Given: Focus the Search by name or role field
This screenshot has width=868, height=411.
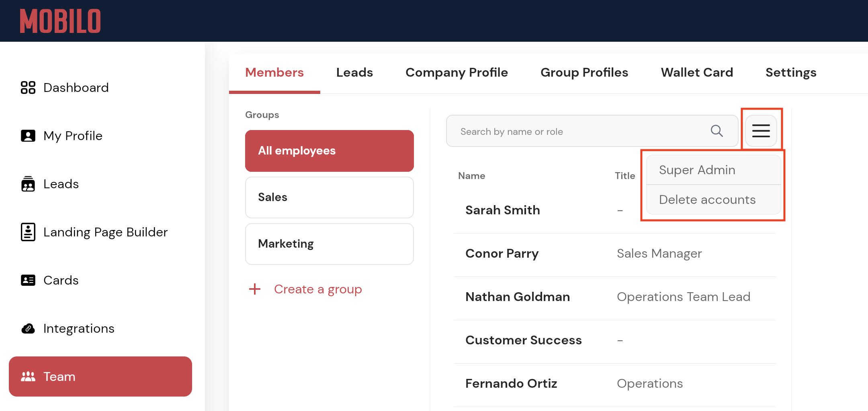Looking at the screenshot, I should (x=579, y=131).
